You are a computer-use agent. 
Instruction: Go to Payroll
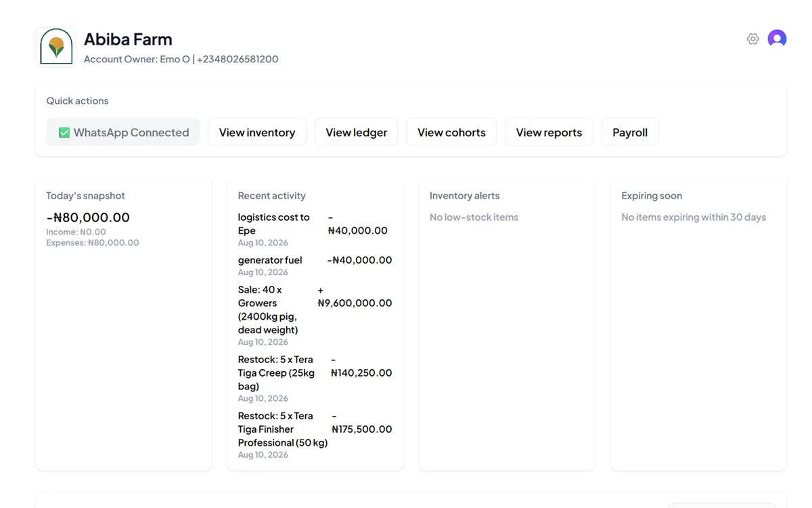coord(630,132)
